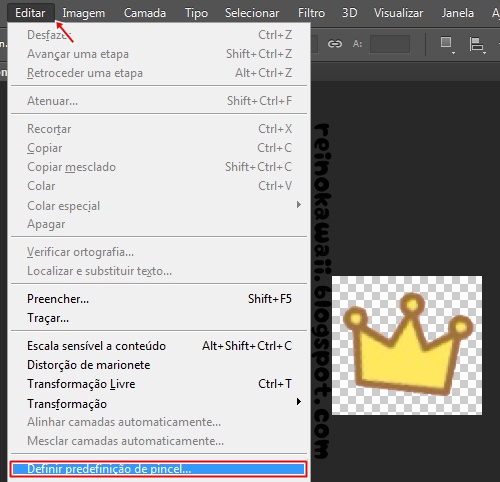The height and width of the screenshot is (482, 500).
Task: Open the Camada menu
Action: [145, 13]
